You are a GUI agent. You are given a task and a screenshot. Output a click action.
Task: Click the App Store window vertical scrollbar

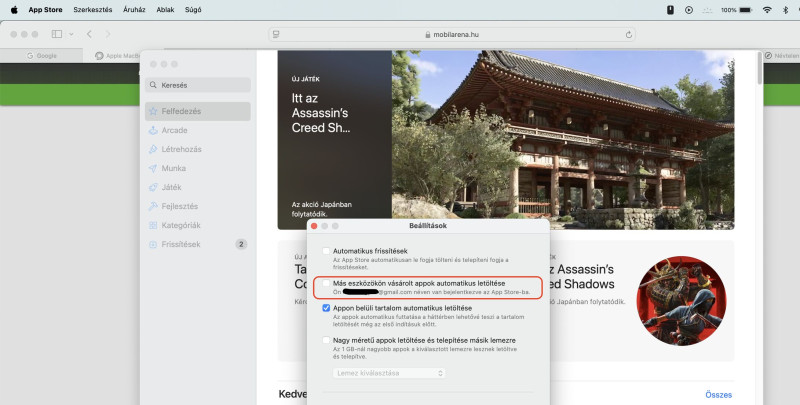(x=760, y=67)
